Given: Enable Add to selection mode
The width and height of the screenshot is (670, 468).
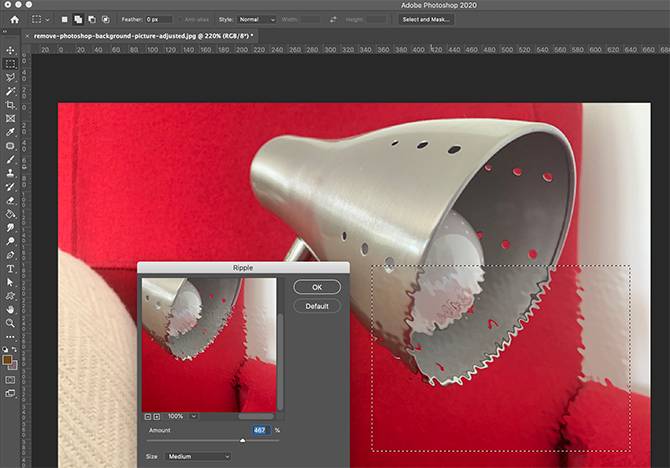Looking at the screenshot, I should pyautogui.click(x=78, y=19).
